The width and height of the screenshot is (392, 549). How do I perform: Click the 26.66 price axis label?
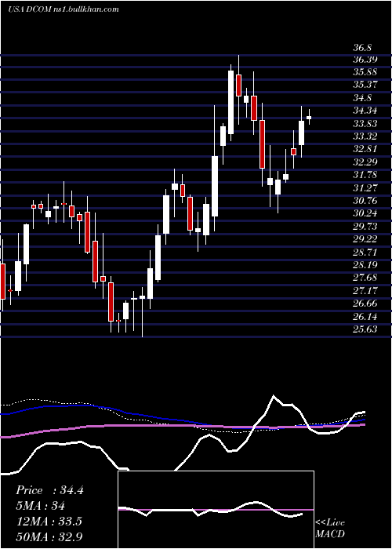click(x=365, y=304)
